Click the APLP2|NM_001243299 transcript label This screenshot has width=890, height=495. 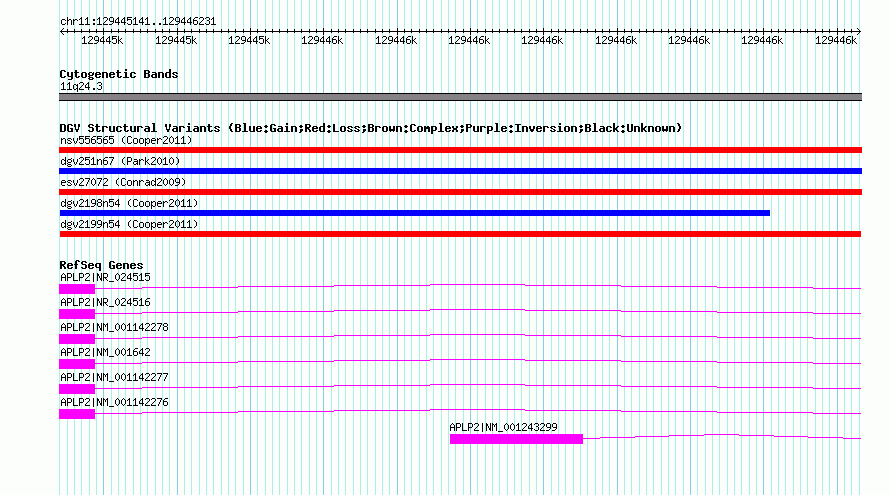[x=503, y=427]
